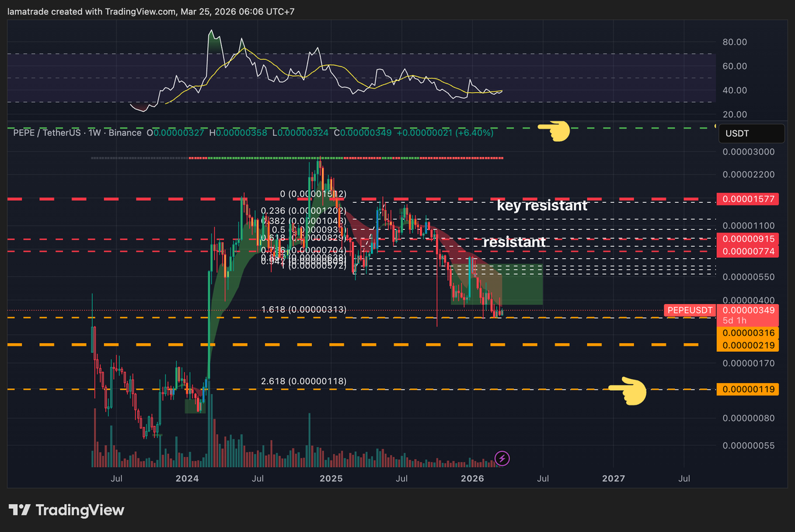Click the 1.618 (0.00000313) Fibonacci label
795x532 pixels.
[304, 309]
